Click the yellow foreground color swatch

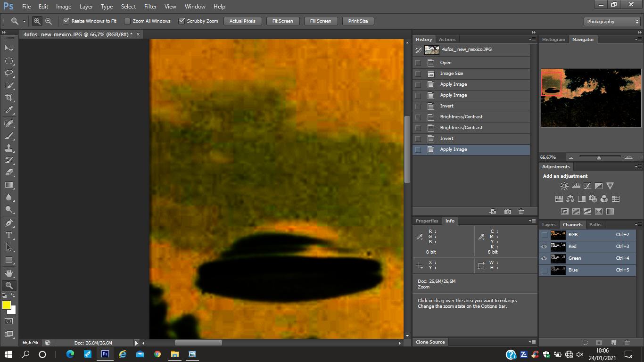(7, 305)
